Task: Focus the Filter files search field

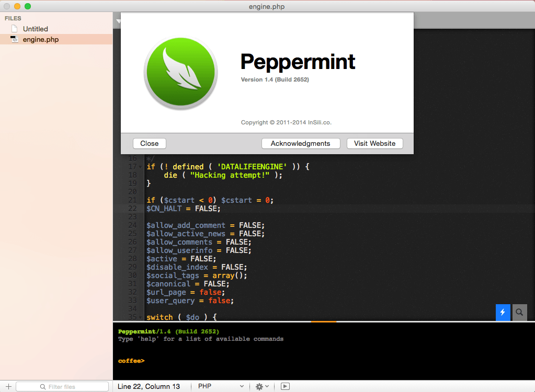Action: (62, 387)
